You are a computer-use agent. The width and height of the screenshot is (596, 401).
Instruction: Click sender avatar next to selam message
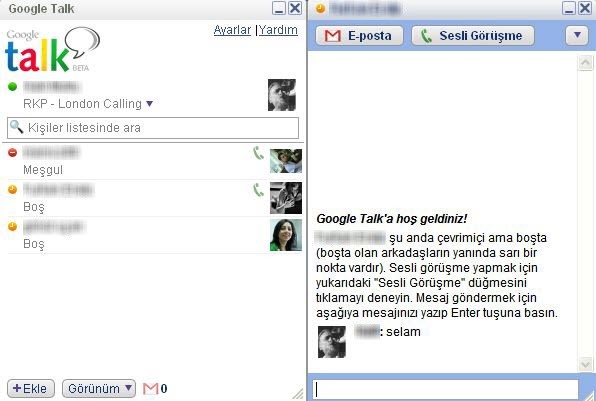coord(332,342)
